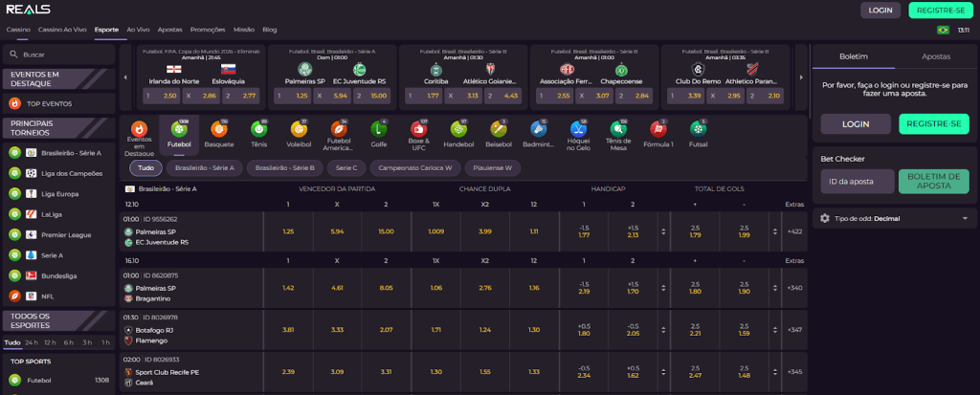This screenshot has height=395, width=980.
Task: Expand total goals options for Botafogo vs Flamengo
Action: pos(774,329)
